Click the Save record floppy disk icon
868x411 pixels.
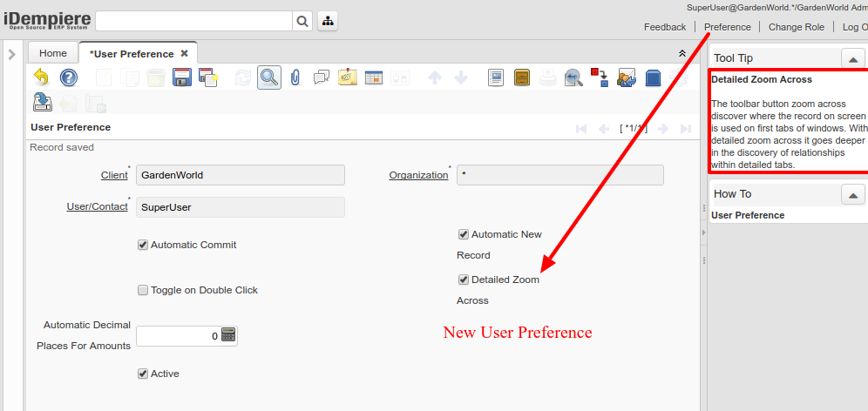[182, 77]
